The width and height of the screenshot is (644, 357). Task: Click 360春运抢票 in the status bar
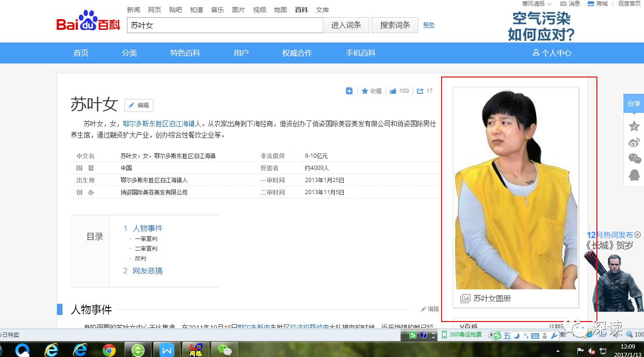[x=462, y=335]
